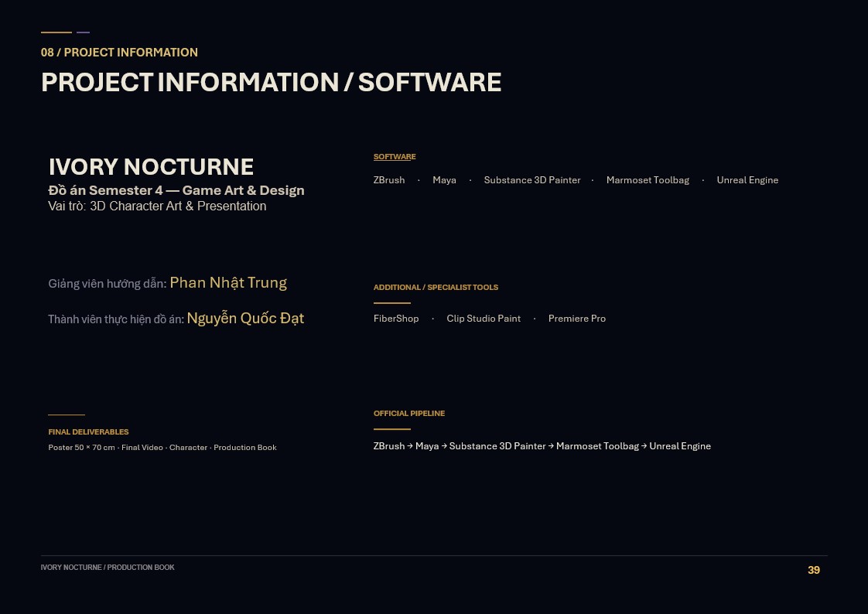Select "ZBrush" in the Software list
The image size is (868, 614).
(389, 179)
